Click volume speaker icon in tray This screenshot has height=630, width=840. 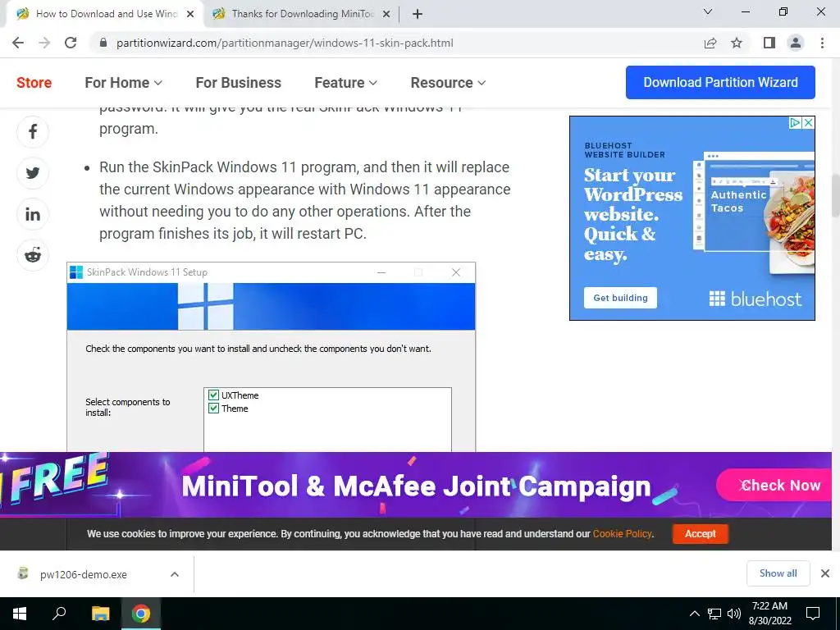pos(734,614)
